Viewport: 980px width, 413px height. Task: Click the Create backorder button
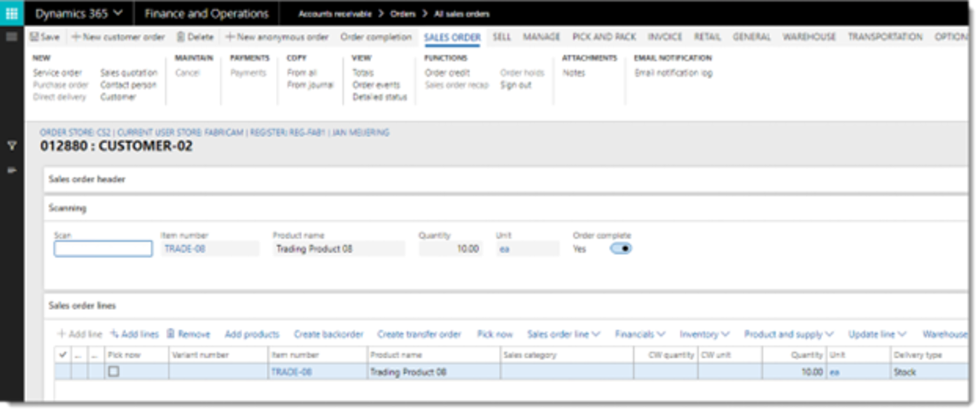pos(328,335)
